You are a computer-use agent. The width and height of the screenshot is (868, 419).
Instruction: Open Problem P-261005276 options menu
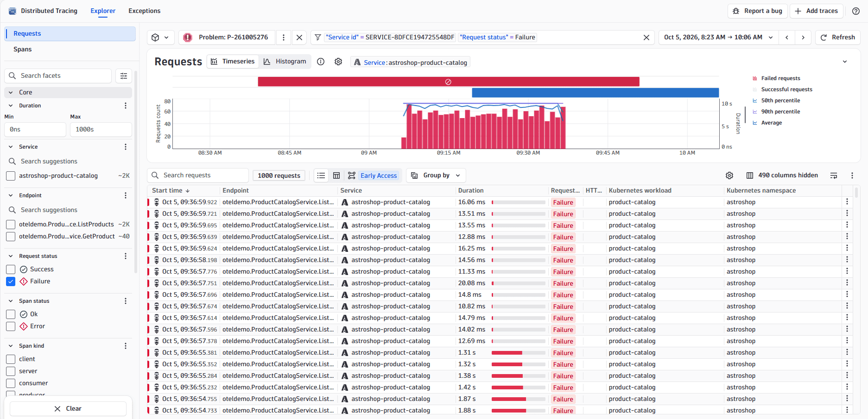click(x=284, y=38)
